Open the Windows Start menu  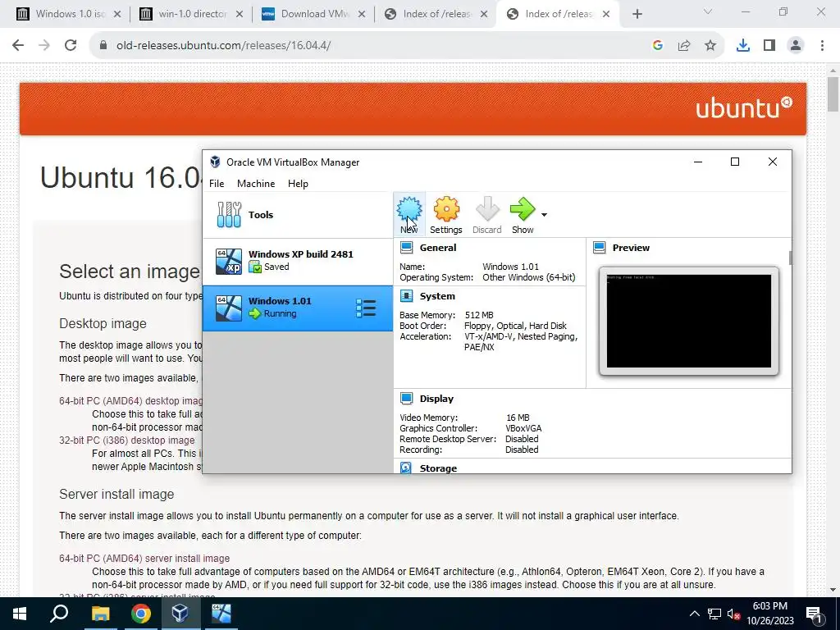[x=20, y=614]
